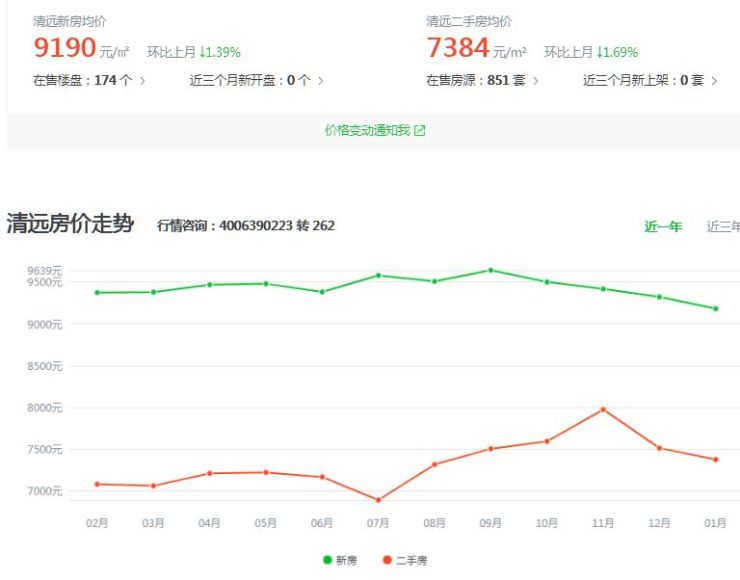Viewport: 740px width, 580px height.
Task: Switch to the 近一年 tab
Action: tap(663, 227)
